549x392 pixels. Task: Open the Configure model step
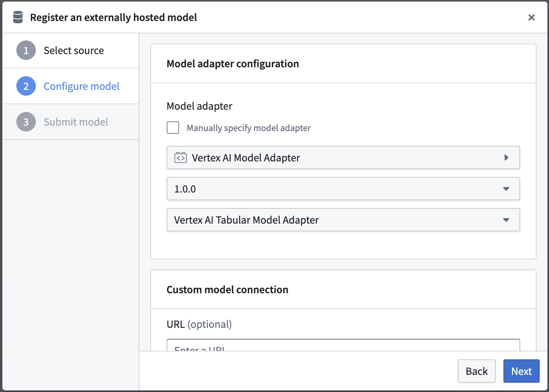click(x=70, y=86)
